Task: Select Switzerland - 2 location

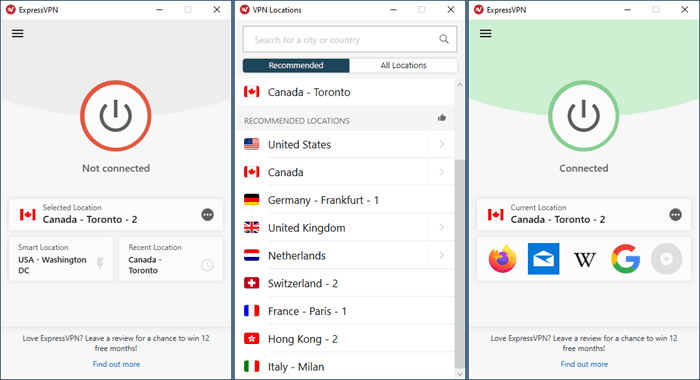Action: [x=345, y=283]
